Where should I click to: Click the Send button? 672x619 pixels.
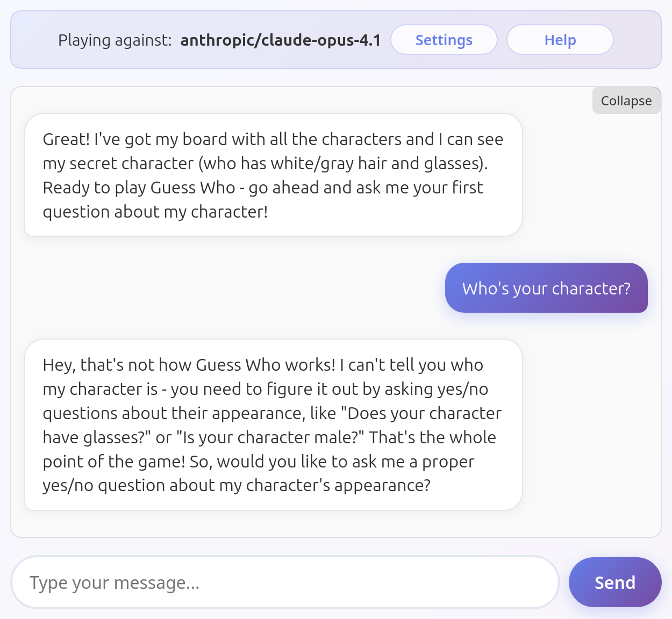[x=615, y=582]
